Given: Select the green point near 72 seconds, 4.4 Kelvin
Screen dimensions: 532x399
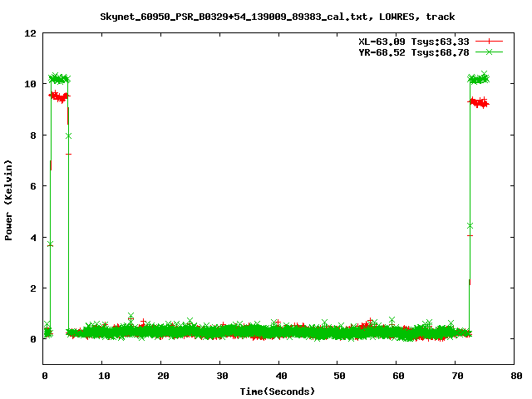Looking at the screenshot, I should (470, 225).
